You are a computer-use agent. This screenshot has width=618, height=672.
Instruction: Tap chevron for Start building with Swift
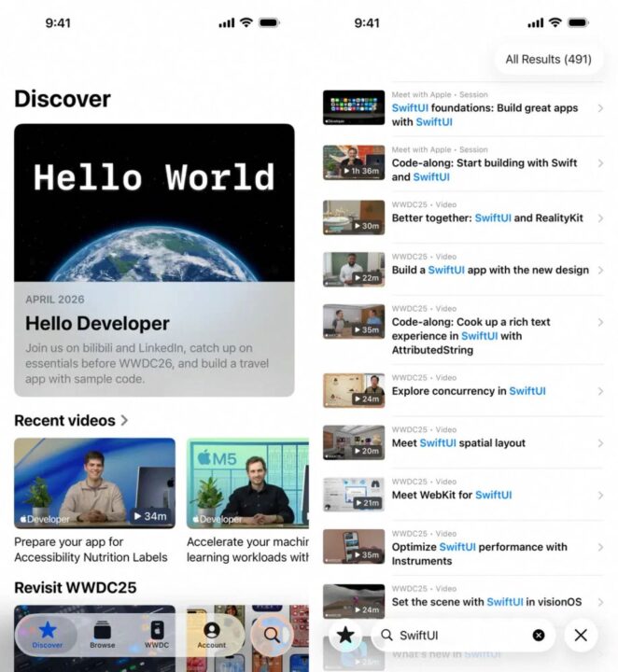(600, 163)
